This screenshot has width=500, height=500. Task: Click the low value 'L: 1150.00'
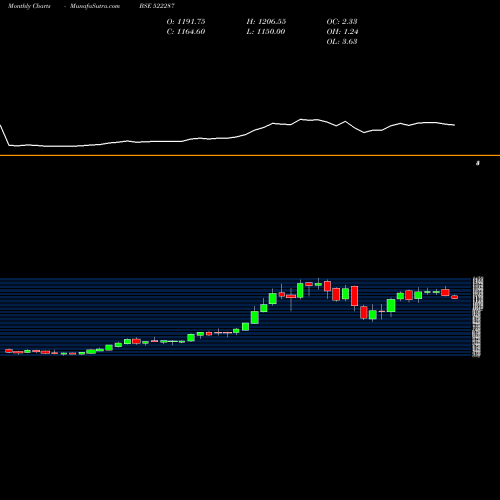click(266, 32)
